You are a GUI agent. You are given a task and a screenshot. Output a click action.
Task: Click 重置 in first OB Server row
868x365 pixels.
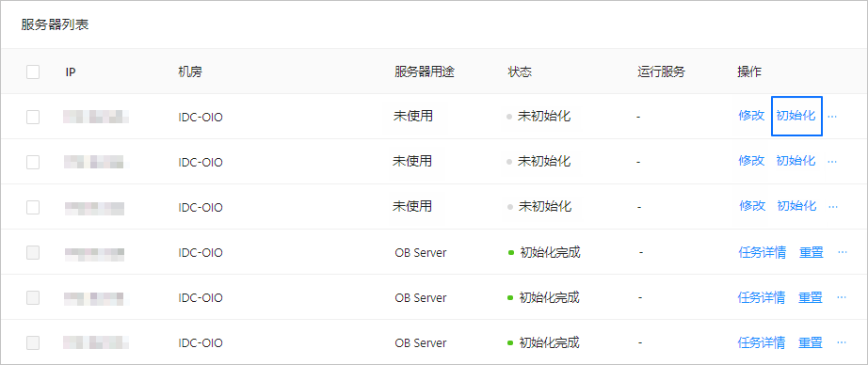click(812, 253)
